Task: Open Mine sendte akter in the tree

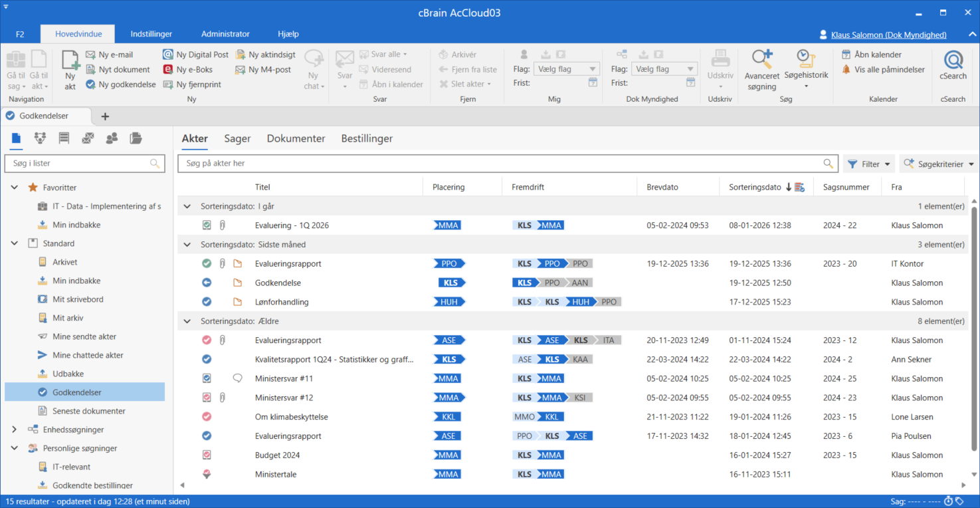Action: point(84,336)
